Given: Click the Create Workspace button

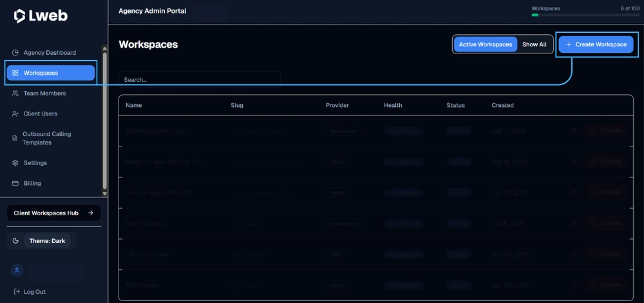Looking at the screenshot, I should 596,44.
